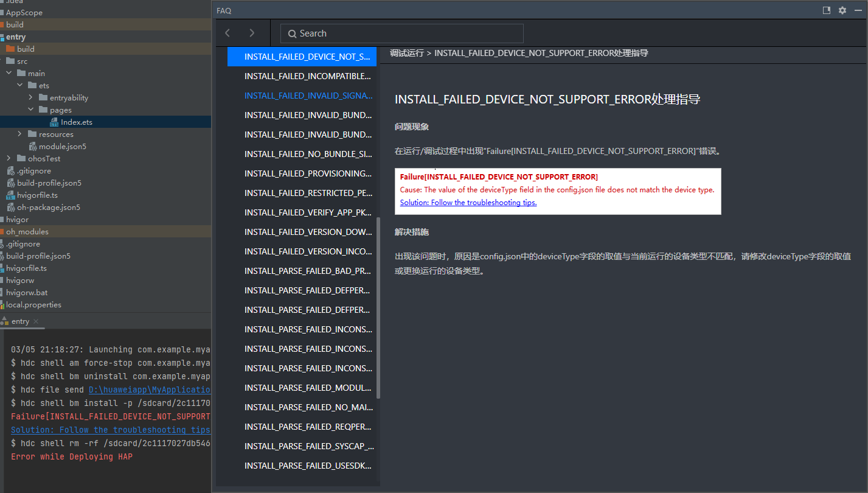Click the local.properties file icon

tap(2, 305)
